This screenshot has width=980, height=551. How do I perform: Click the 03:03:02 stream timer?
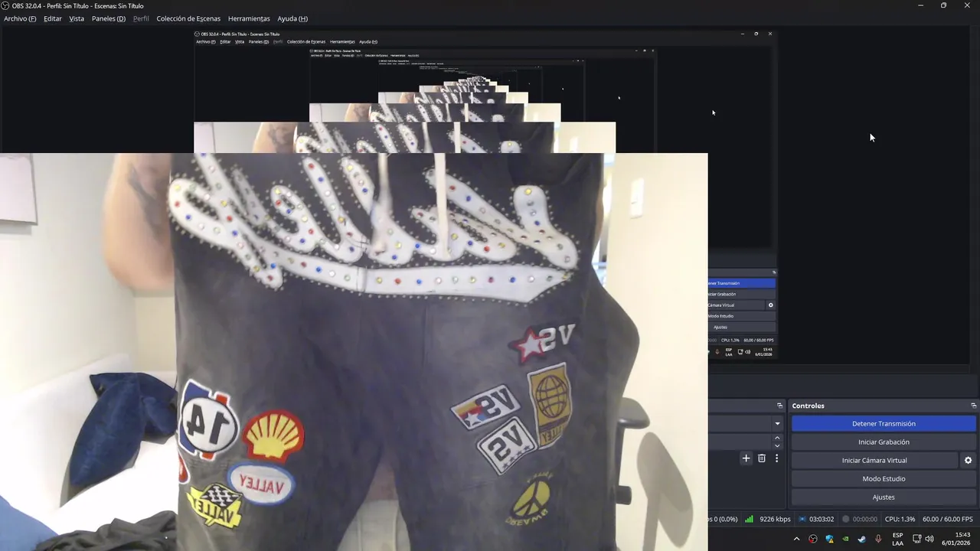pos(822,519)
